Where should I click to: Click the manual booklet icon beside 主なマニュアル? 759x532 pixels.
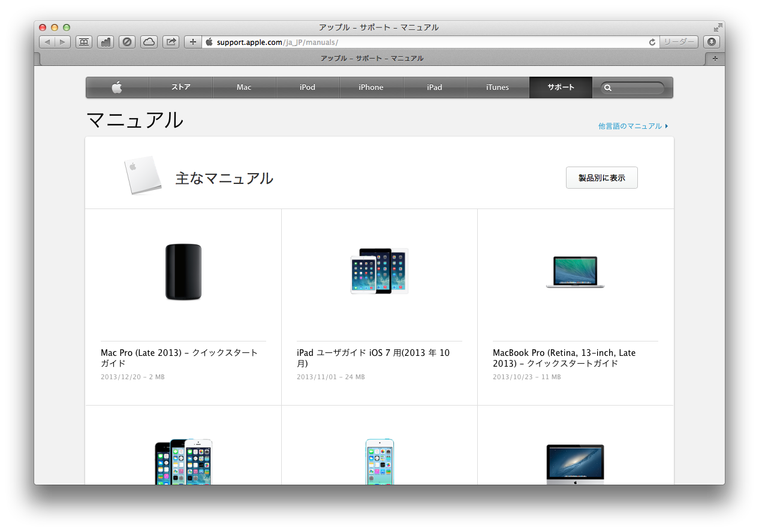[143, 176]
